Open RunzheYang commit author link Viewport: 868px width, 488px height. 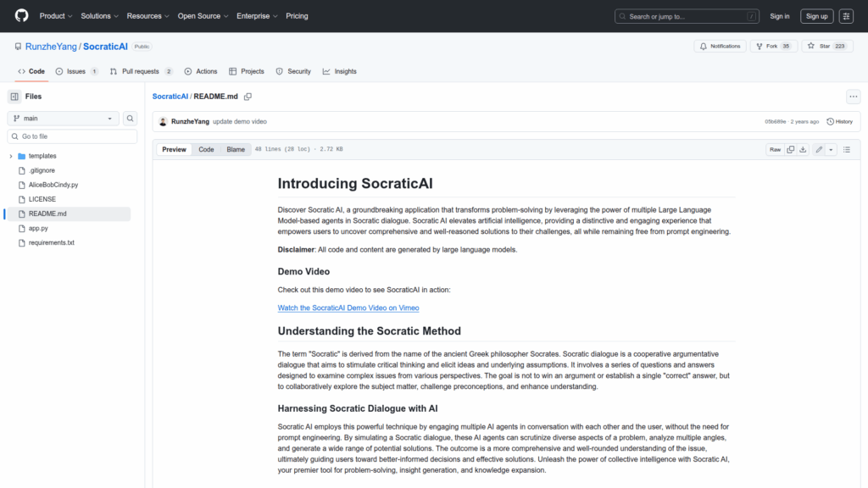coord(190,122)
